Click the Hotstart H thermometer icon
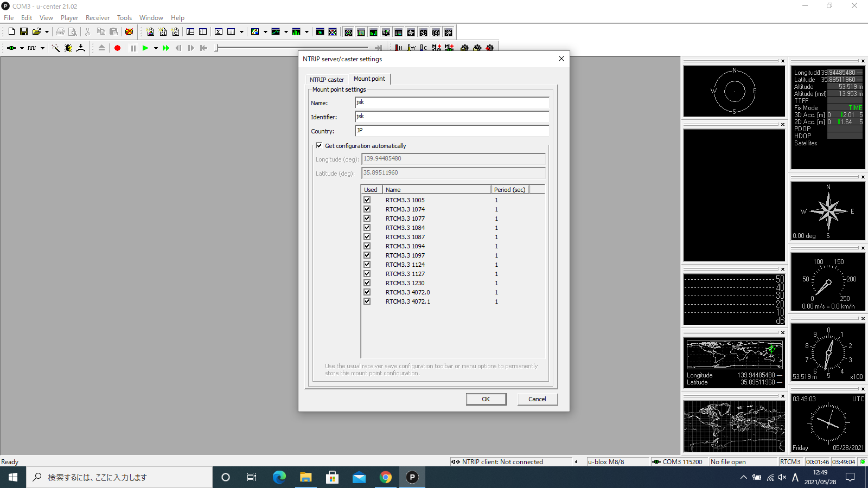The image size is (868, 488). 399,48
